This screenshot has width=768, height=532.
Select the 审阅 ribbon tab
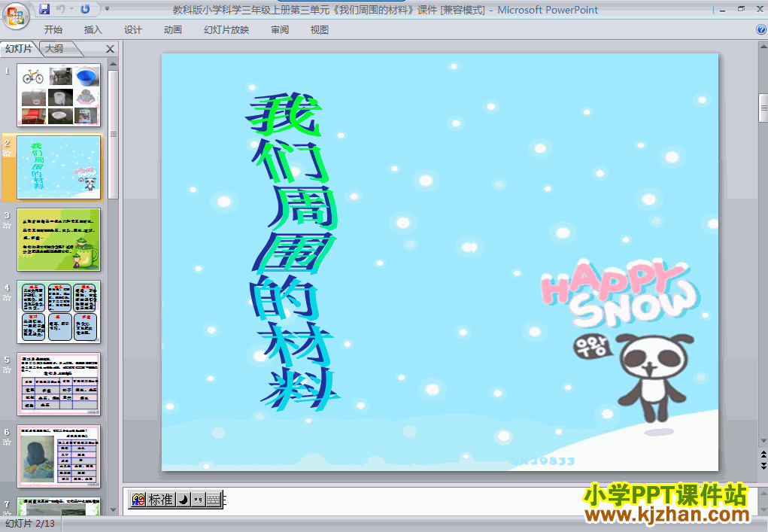pos(280,30)
